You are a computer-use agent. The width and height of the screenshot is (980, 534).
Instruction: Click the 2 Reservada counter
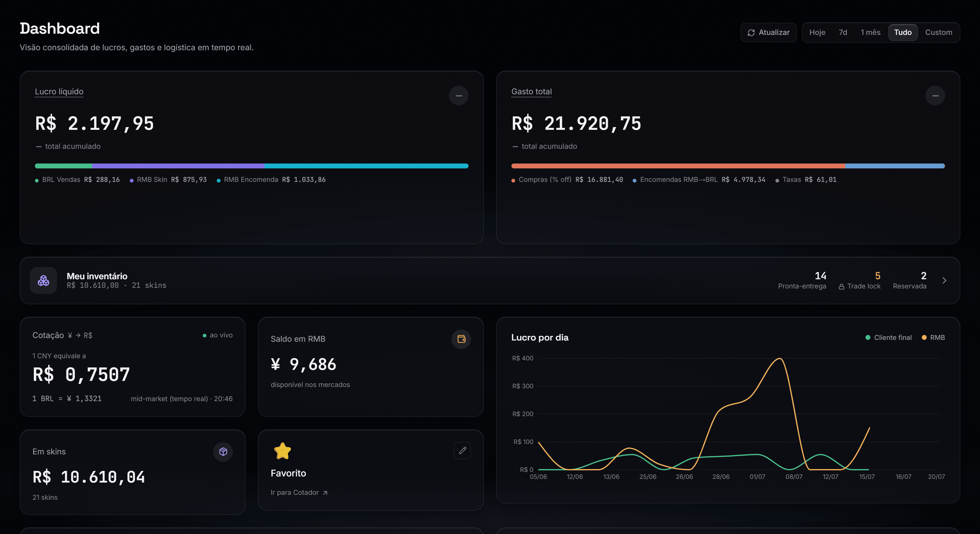910,281
